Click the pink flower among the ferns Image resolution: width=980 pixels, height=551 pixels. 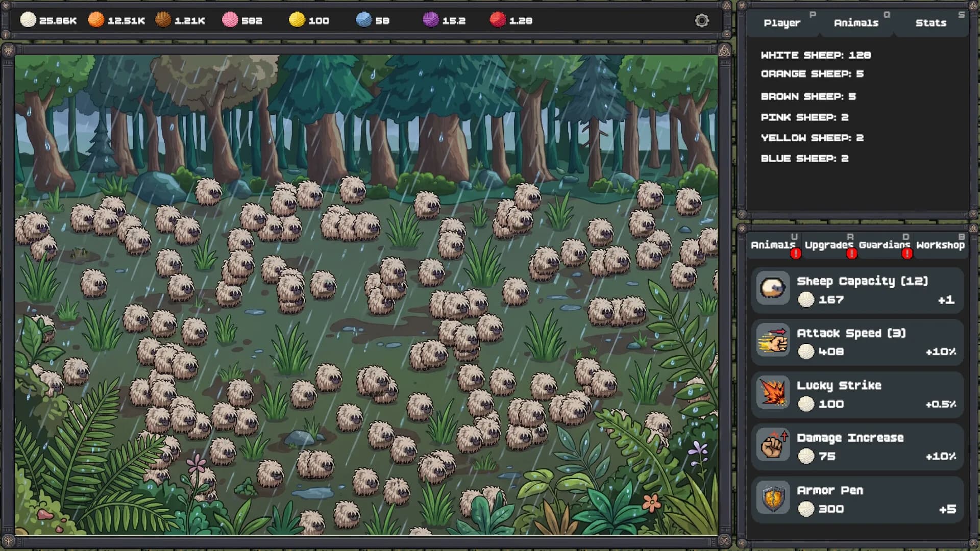point(196,463)
